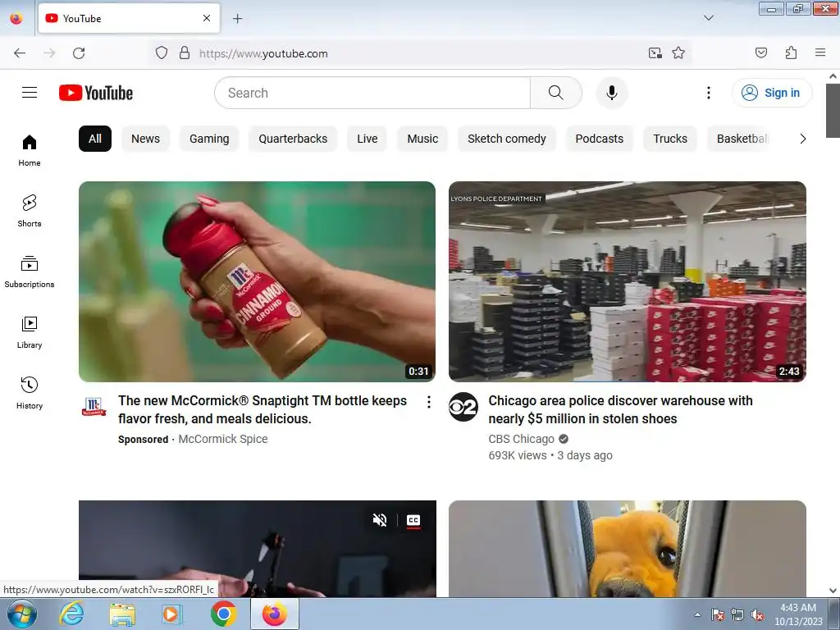This screenshot has width=840, height=630.
Task: Go to Home in sidebar
Action: [30, 151]
